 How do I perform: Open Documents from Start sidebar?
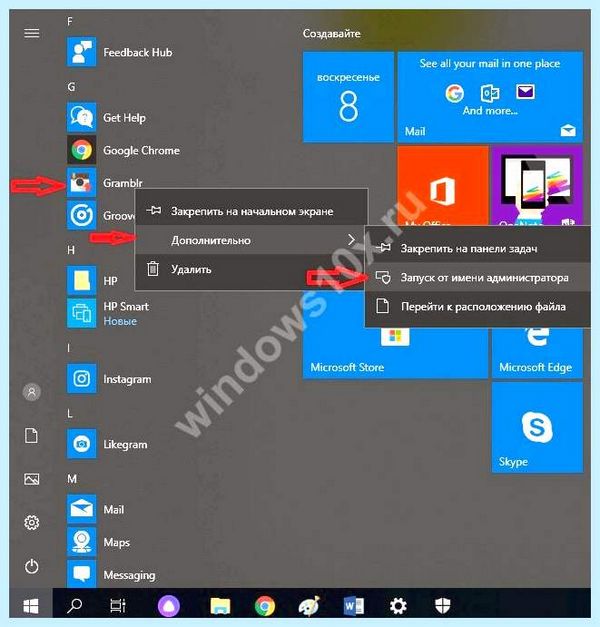coord(32,435)
